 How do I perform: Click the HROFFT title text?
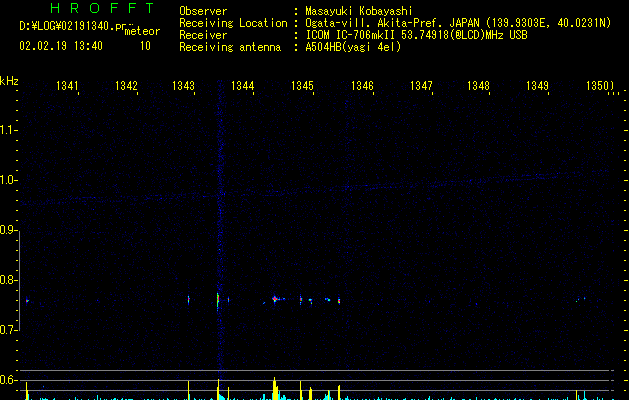coord(102,8)
